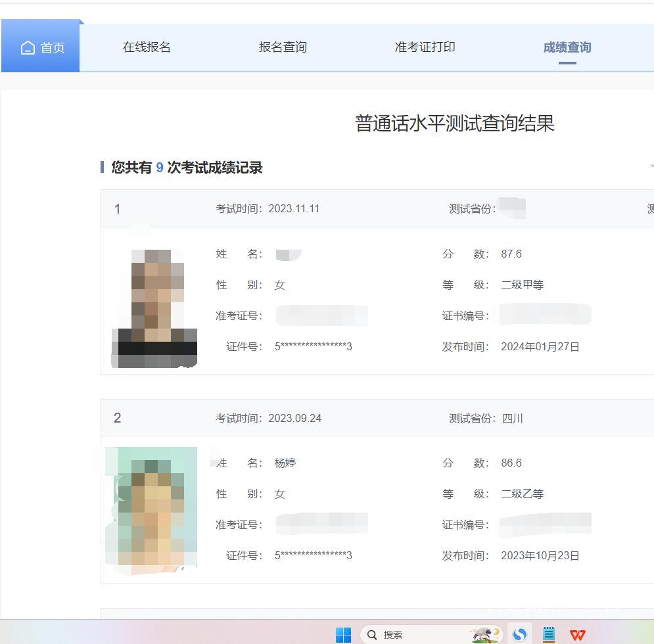Click the publish date 2024年01月27日

[x=540, y=346]
